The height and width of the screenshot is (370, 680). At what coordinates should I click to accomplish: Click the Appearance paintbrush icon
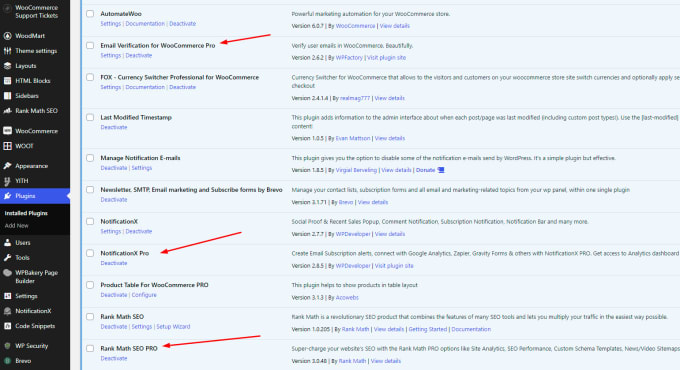pos(7,166)
